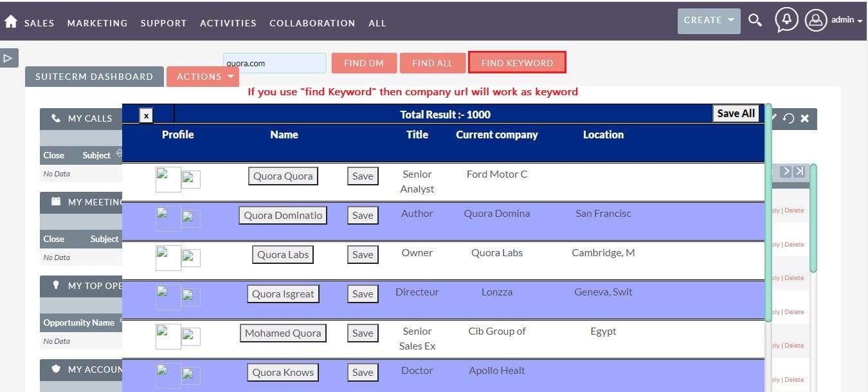
Task: Click the background dashlet's green scrollbar
Action: (x=813, y=218)
